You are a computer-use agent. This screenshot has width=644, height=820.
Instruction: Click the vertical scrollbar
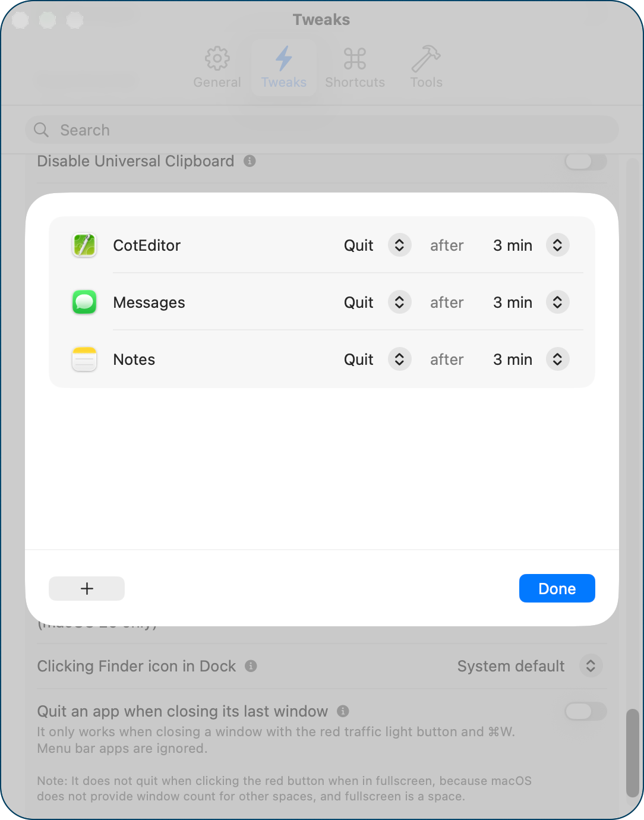pos(633,749)
